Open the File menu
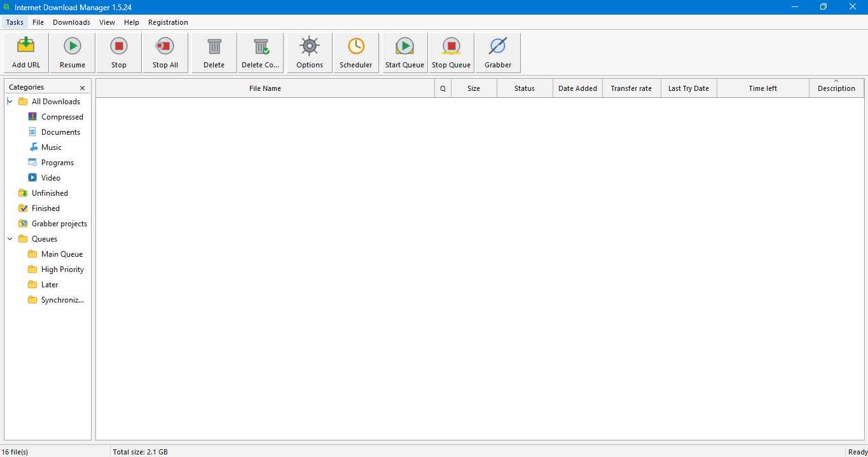Screen dimensions: 868x457 click(38, 22)
